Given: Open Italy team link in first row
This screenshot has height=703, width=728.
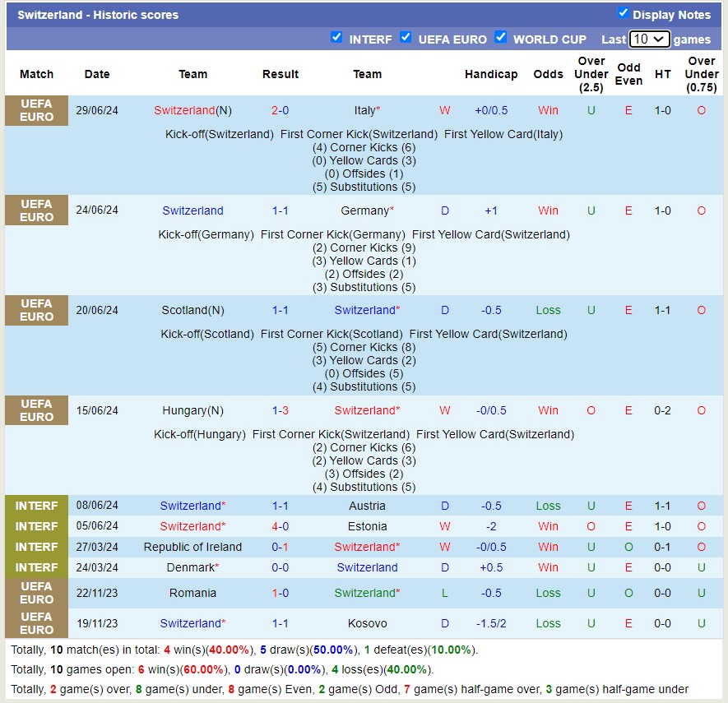Looking at the screenshot, I should click(x=367, y=110).
